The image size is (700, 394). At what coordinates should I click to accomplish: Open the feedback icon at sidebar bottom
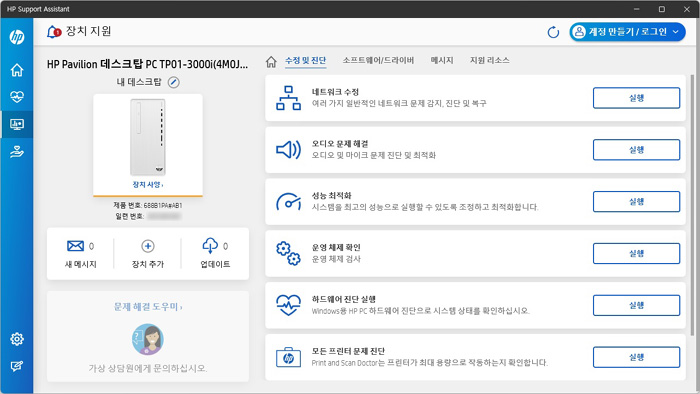17,366
